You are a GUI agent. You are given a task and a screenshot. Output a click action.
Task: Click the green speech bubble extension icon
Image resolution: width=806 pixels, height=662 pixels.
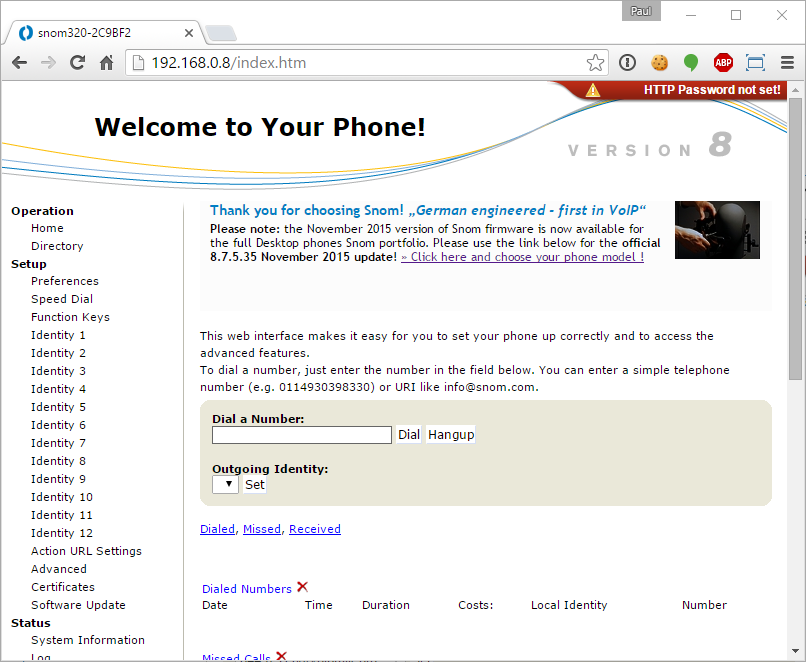691,63
